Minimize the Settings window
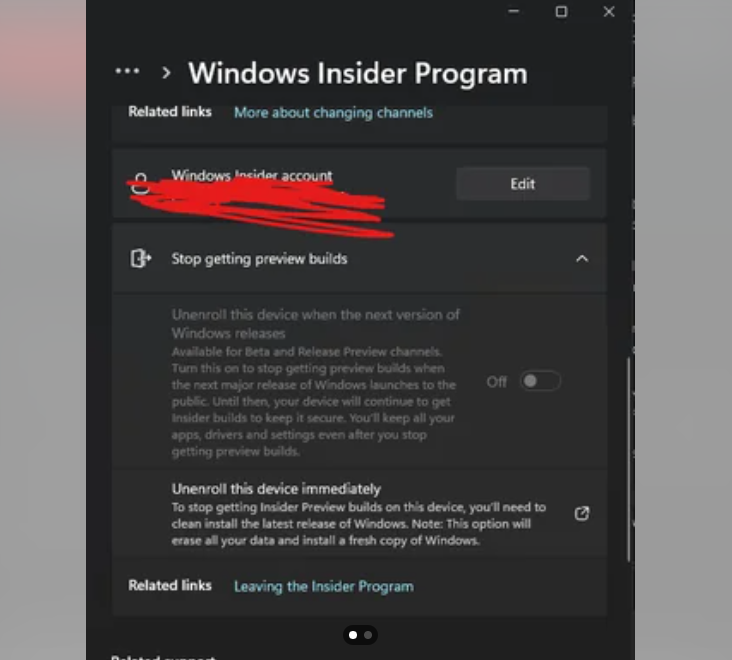Viewport: 732px width, 660px height. (x=514, y=11)
